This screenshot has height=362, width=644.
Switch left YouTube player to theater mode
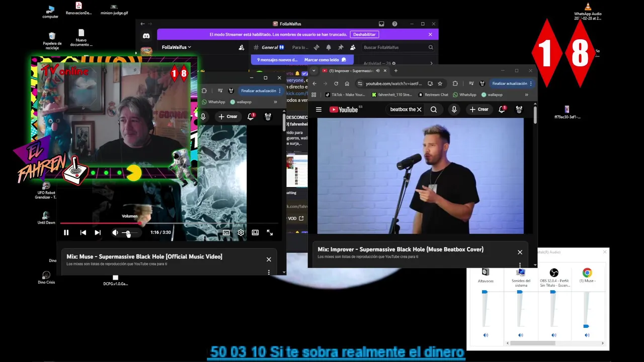pyautogui.click(x=255, y=232)
